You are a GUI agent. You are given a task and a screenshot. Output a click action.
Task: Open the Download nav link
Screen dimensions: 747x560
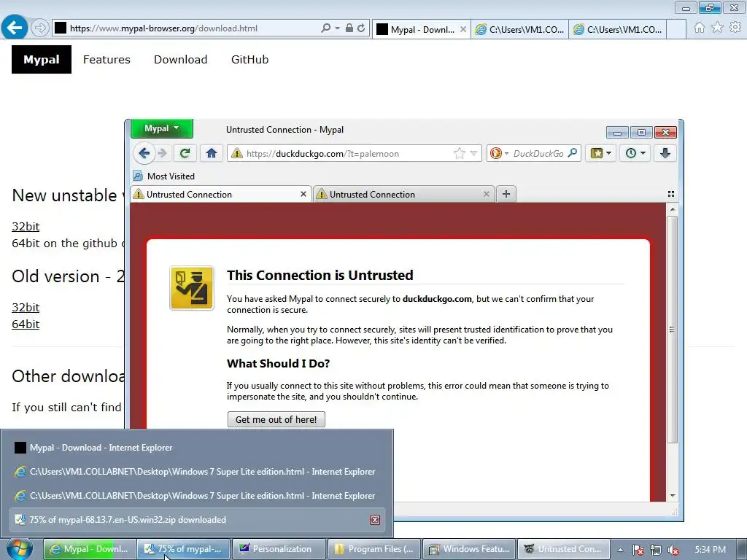181,60
